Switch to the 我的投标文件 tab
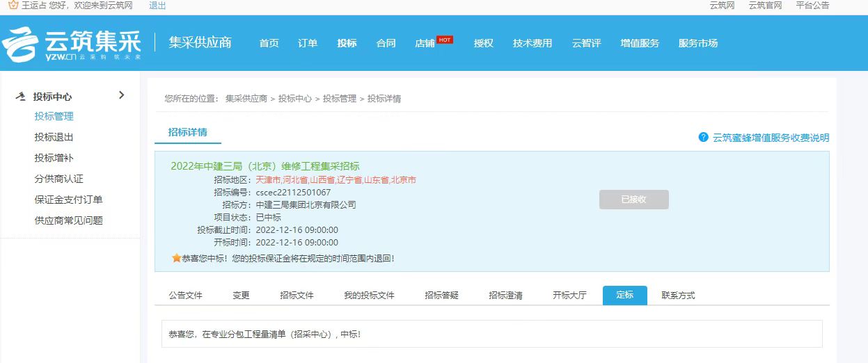868x363 pixels. point(369,295)
